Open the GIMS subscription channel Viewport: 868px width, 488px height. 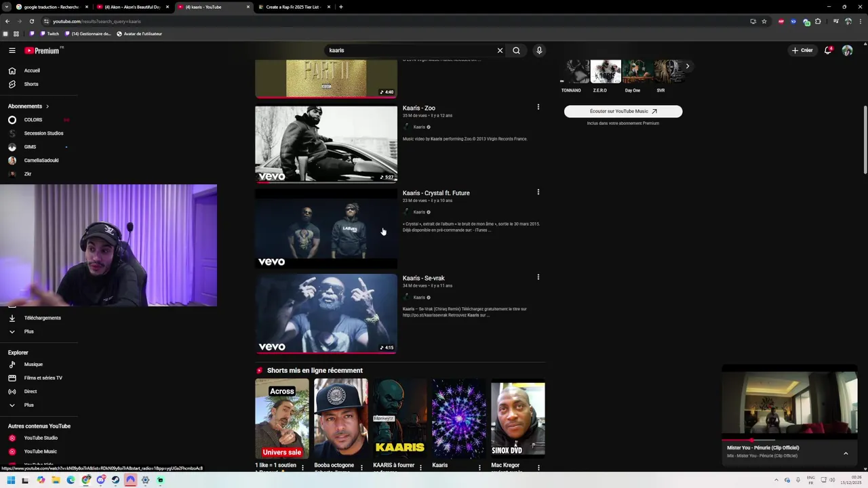(30, 147)
